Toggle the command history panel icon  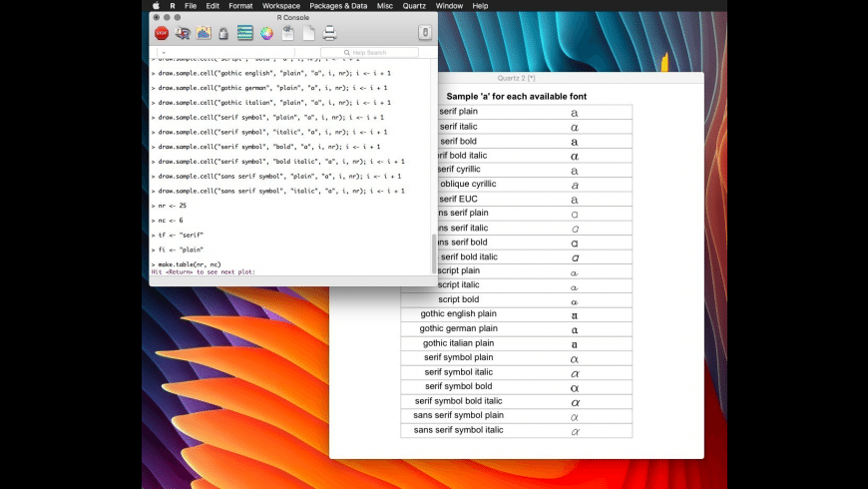click(x=244, y=33)
